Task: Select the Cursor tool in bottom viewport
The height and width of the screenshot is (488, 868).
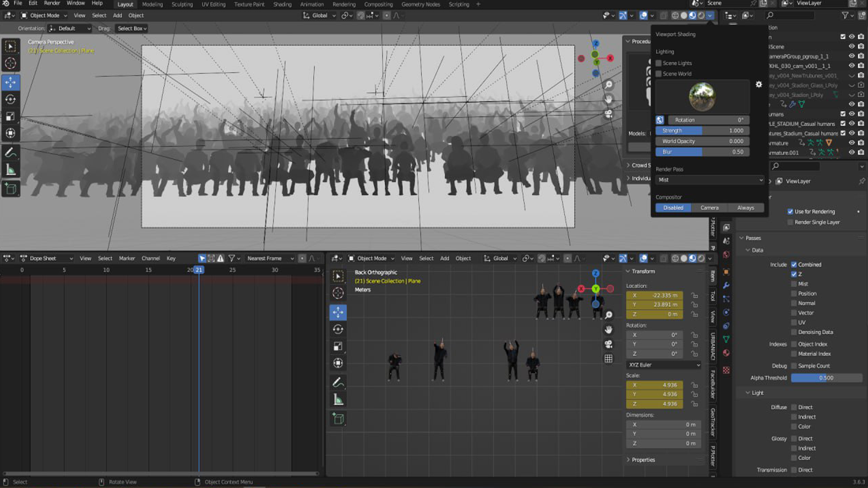Action: pos(338,293)
